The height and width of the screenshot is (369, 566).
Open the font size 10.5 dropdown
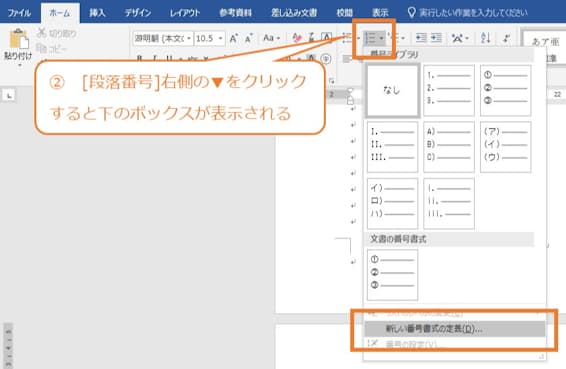[221, 38]
